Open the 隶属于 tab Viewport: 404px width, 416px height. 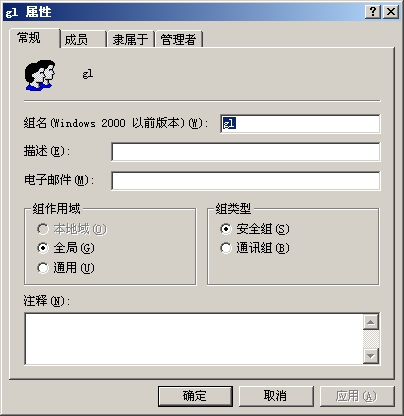coord(130,39)
